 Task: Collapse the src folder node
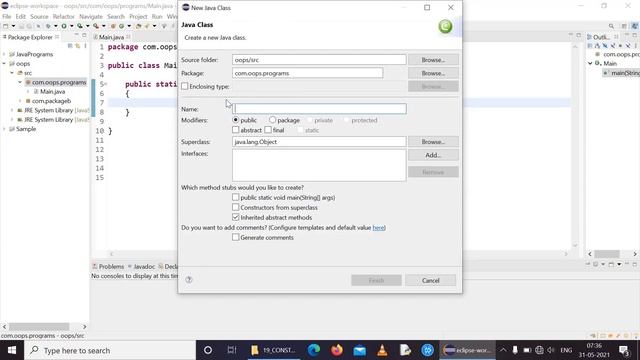pos(12,73)
